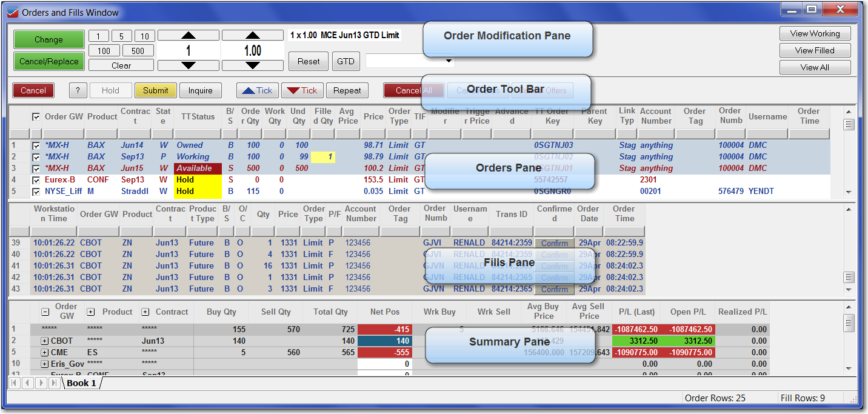Toggle checkbox for BAX Sep13 Working order
The width and height of the screenshot is (868, 414).
point(36,157)
